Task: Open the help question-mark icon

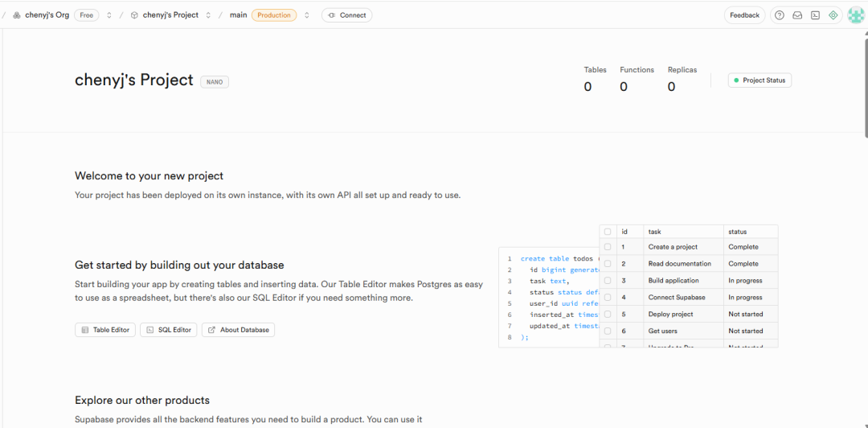Action: pos(780,15)
